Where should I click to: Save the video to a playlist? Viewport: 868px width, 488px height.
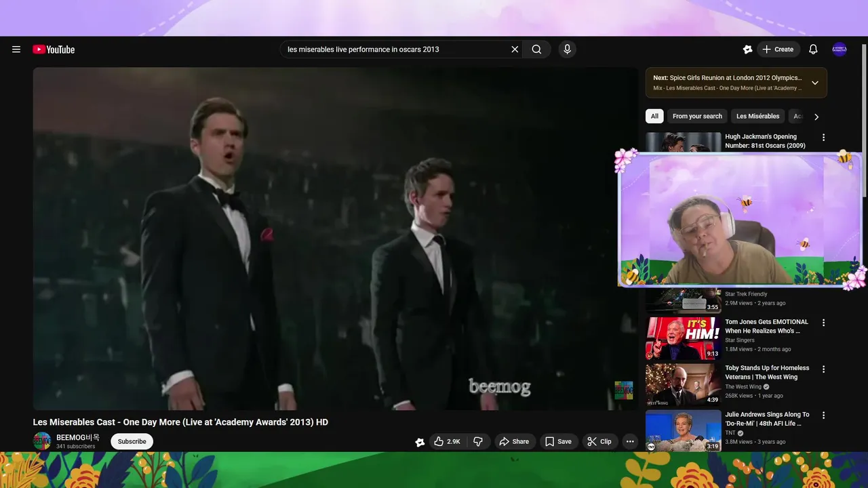click(559, 441)
